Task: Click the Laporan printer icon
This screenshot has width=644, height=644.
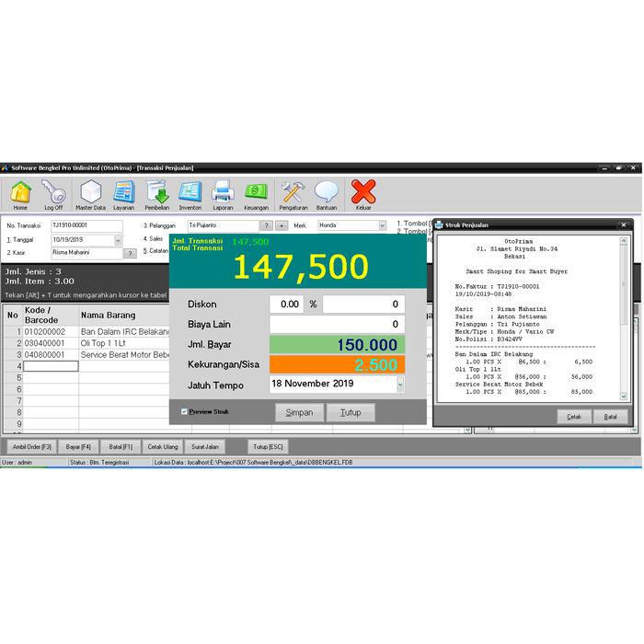Action: (223, 193)
